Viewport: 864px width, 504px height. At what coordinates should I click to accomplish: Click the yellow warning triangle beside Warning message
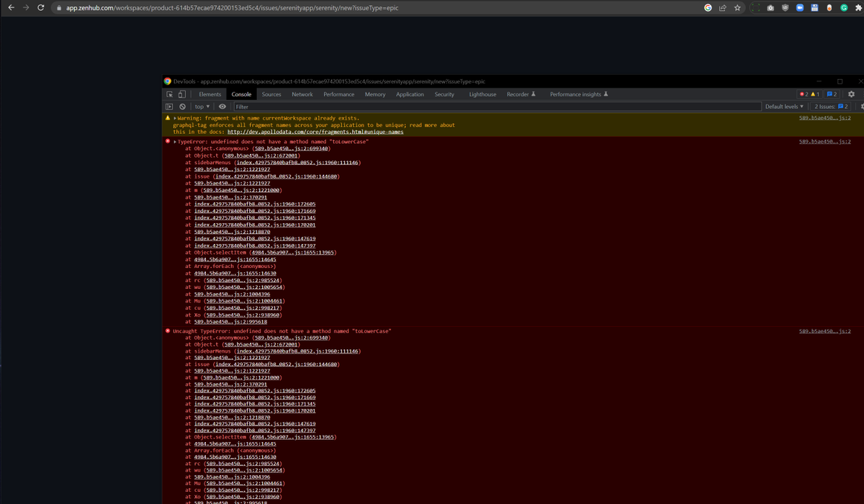tap(168, 117)
